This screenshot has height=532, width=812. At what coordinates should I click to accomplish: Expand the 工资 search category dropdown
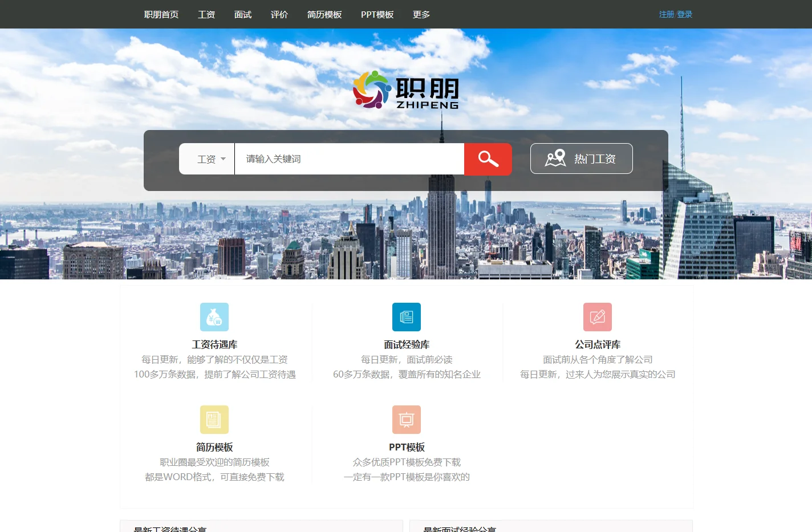[207, 159]
